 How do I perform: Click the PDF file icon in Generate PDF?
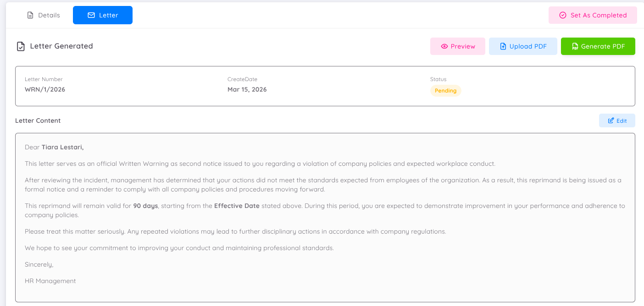[x=575, y=46]
